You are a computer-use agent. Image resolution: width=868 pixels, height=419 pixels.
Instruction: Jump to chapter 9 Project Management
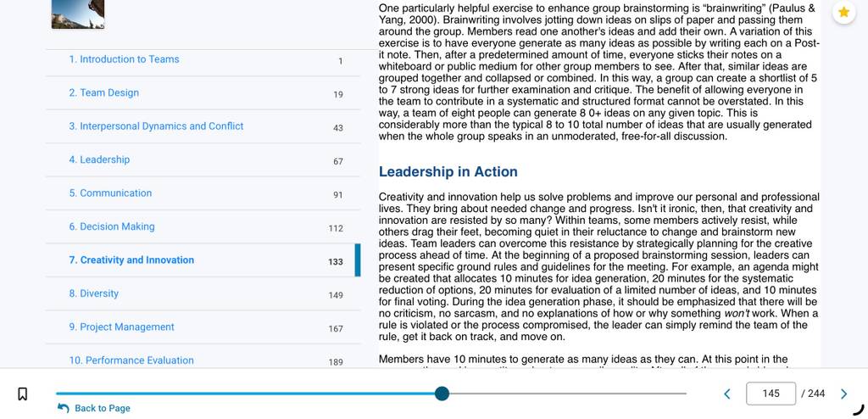(x=203, y=327)
